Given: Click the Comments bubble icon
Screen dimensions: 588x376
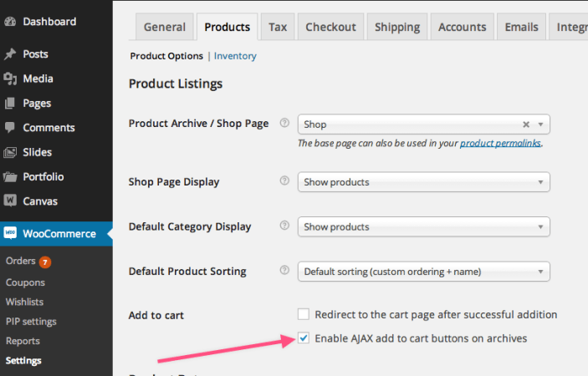Looking at the screenshot, I should coord(10,128).
